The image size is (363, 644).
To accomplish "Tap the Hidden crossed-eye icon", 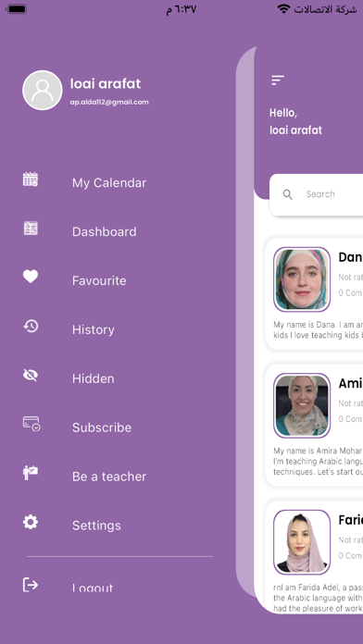I will [x=31, y=375].
